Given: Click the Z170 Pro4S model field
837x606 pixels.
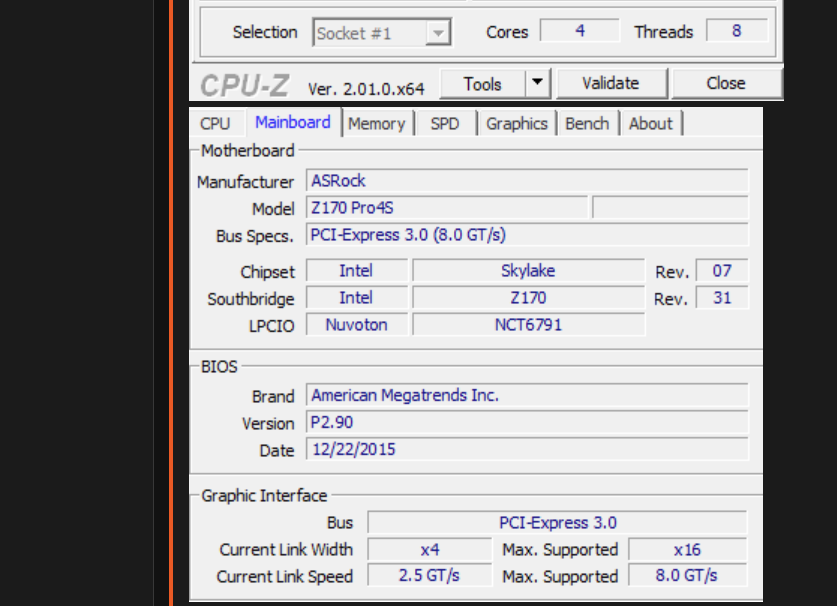Looking at the screenshot, I should 447,208.
